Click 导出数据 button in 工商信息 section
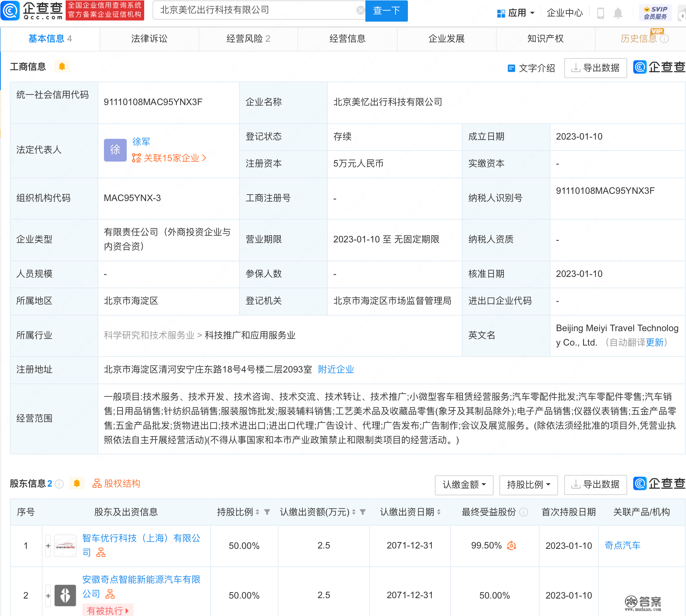This screenshot has height=616, width=686. pyautogui.click(x=595, y=68)
